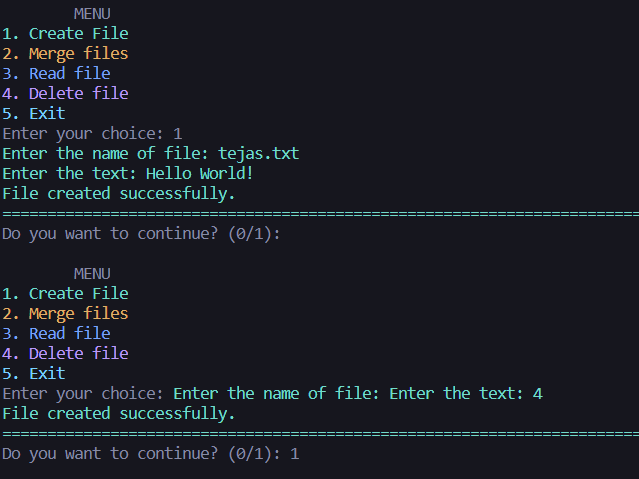Click second "1. Create File" line

coord(65,294)
